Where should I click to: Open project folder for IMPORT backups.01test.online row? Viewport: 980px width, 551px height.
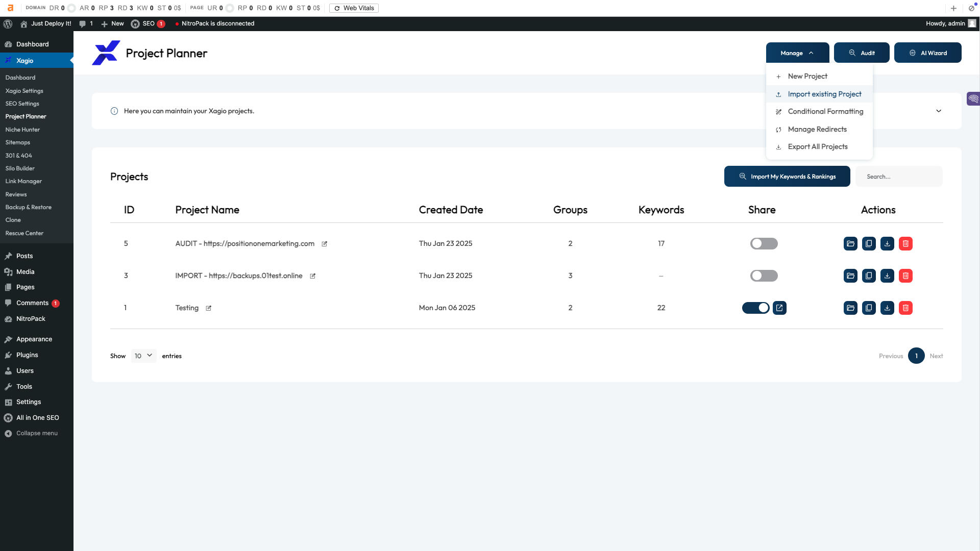[850, 276]
